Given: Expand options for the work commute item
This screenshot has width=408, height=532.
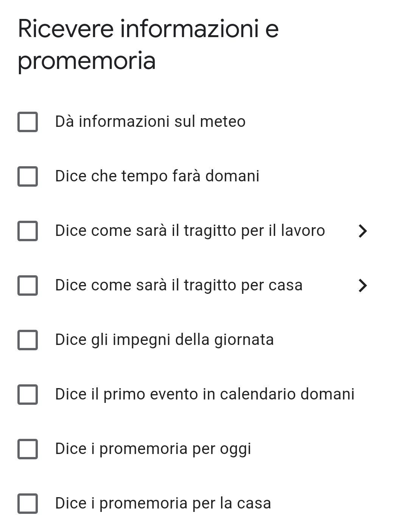Looking at the screenshot, I should (x=363, y=231).
